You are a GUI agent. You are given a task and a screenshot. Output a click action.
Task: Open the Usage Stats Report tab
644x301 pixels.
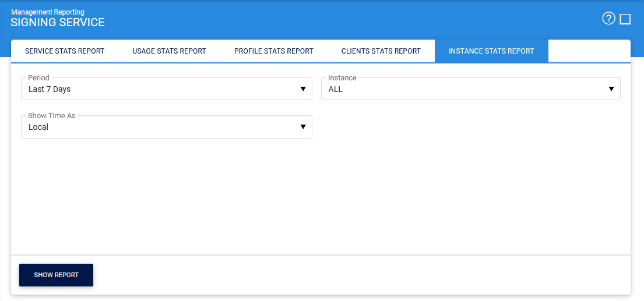169,51
